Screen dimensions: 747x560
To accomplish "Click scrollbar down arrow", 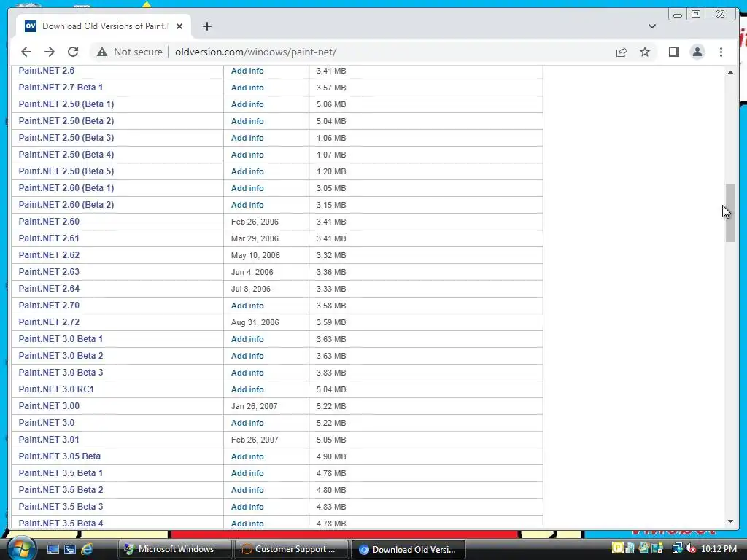I will point(730,521).
